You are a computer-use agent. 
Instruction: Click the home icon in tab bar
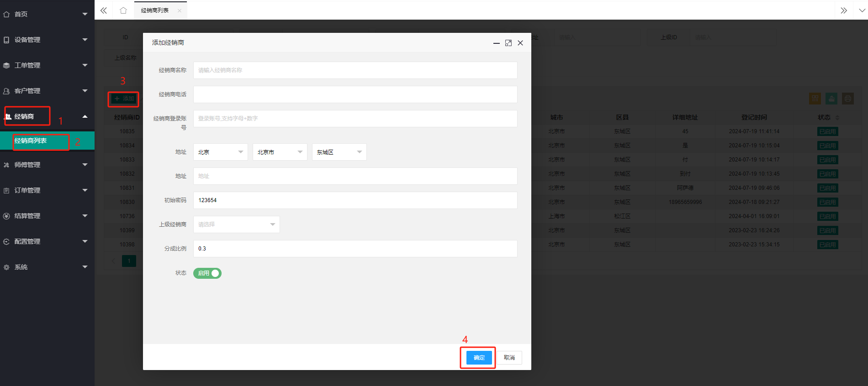tap(123, 10)
